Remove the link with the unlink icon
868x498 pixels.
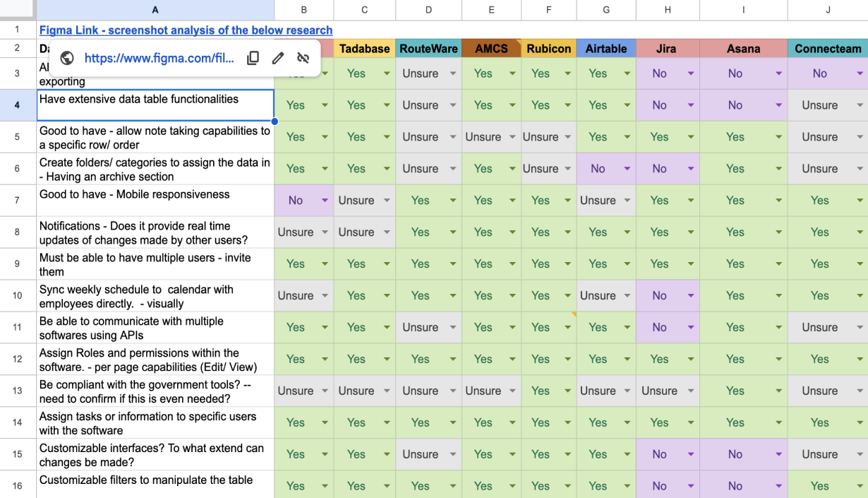303,59
